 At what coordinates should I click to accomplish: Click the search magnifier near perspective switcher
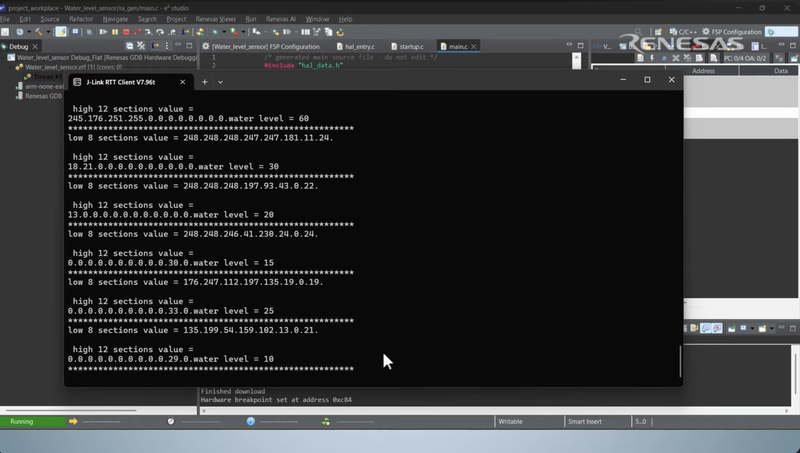point(638,32)
